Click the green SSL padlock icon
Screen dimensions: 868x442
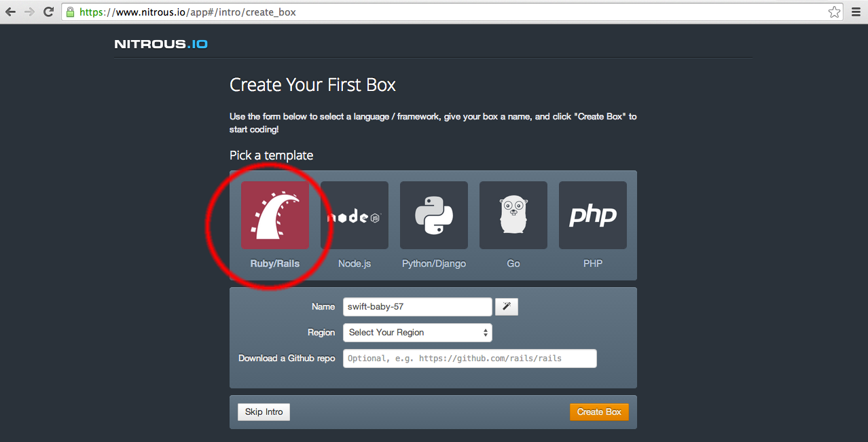[70, 12]
